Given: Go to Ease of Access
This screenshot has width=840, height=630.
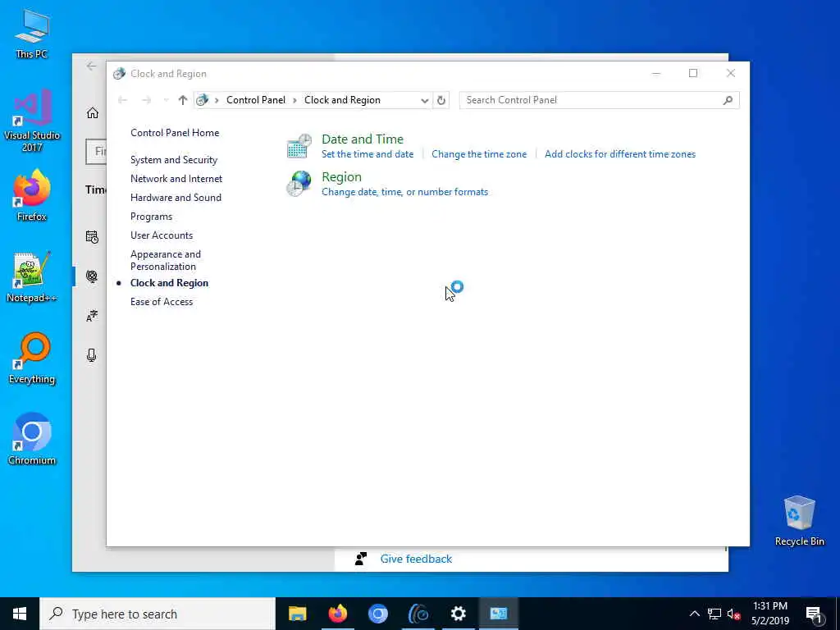Looking at the screenshot, I should (162, 302).
